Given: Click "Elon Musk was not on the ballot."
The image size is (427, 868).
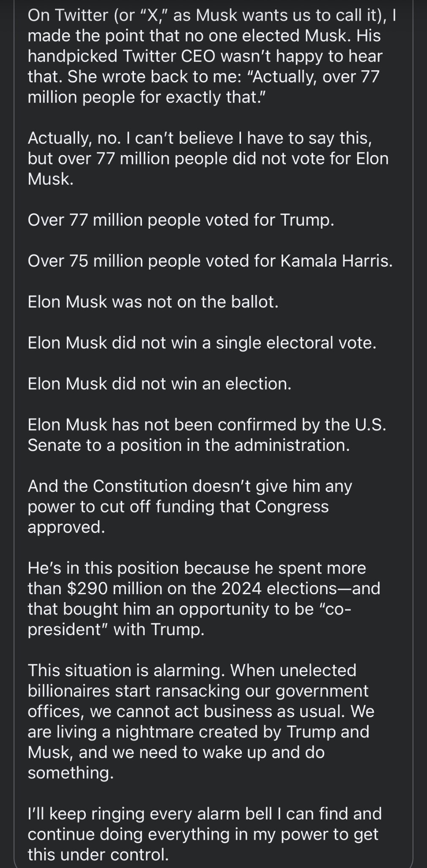Looking at the screenshot, I should pyautogui.click(x=153, y=302).
